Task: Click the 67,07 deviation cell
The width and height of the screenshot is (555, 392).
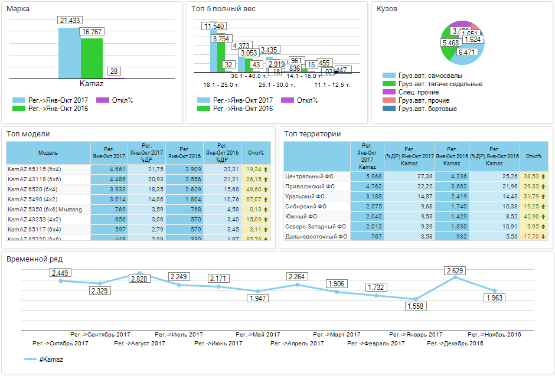Action: click(256, 199)
